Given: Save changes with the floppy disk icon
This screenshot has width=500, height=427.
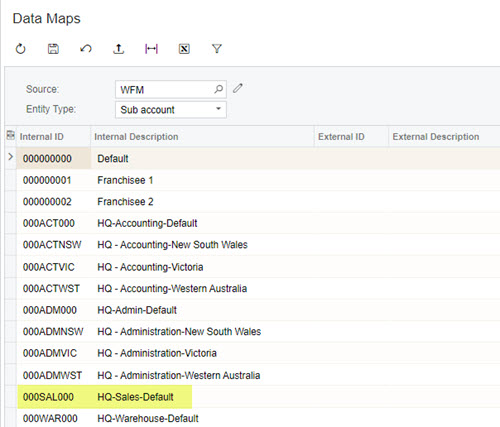Looking at the screenshot, I should coord(53,49).
